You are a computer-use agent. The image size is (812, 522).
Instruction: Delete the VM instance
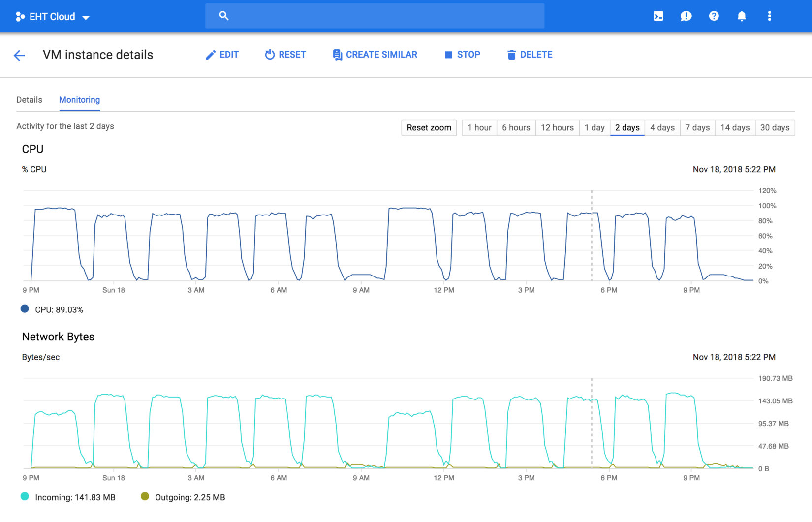(530, 55)
